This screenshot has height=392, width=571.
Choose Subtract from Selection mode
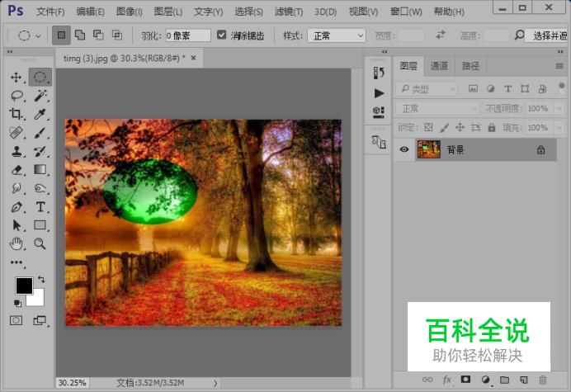98,35
